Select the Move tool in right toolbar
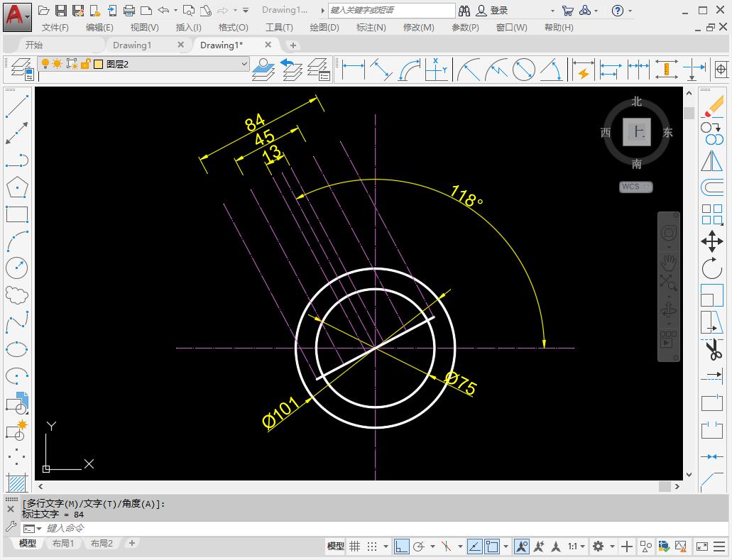 pyautogui.click(x=713, y=241)
